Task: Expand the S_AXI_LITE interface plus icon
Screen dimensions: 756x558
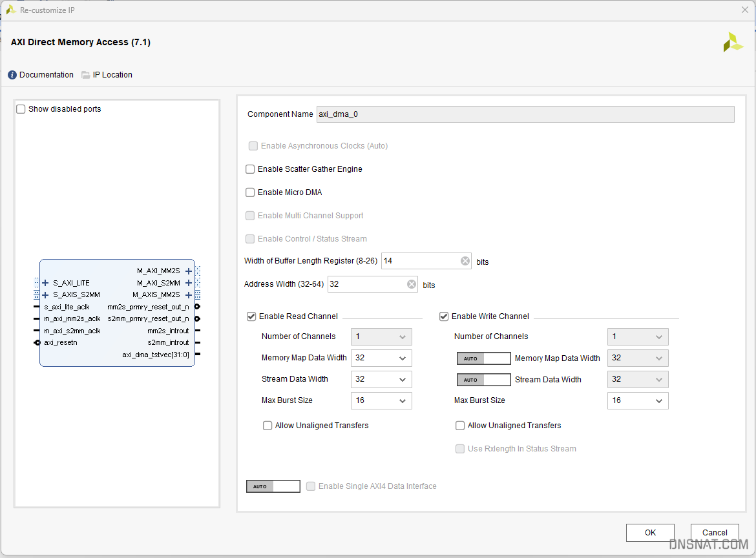Action: 45,283
